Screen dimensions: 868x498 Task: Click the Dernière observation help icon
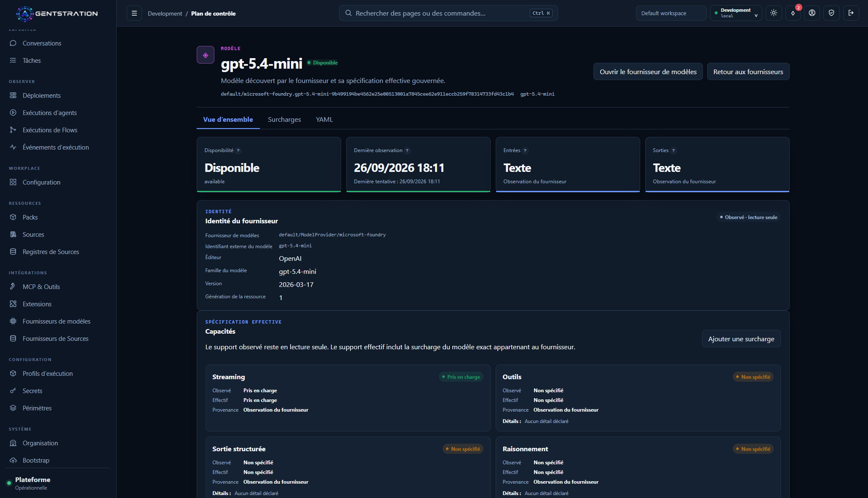(x=407, y=151)
